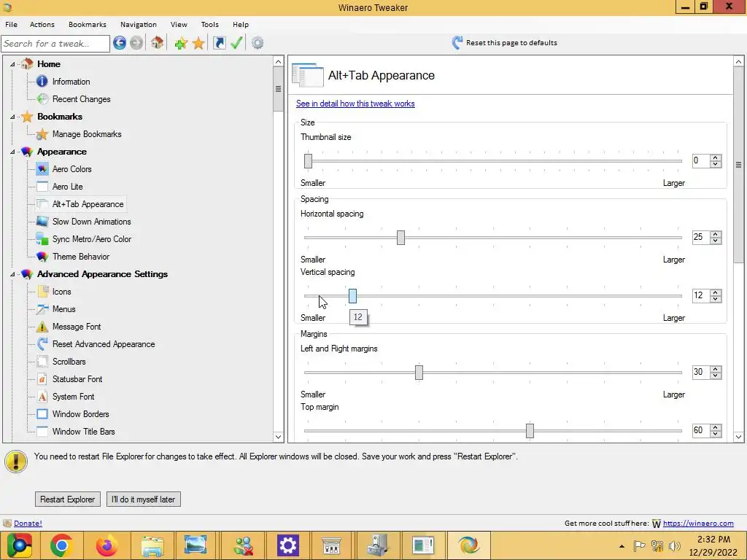
Task: Click the Top margin slider handle
Action: click(530, 431)
